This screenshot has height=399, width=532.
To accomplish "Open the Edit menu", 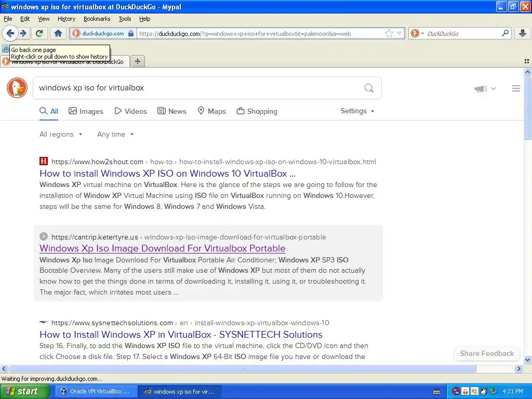I will pyautogui.click(x=25, y=19).
